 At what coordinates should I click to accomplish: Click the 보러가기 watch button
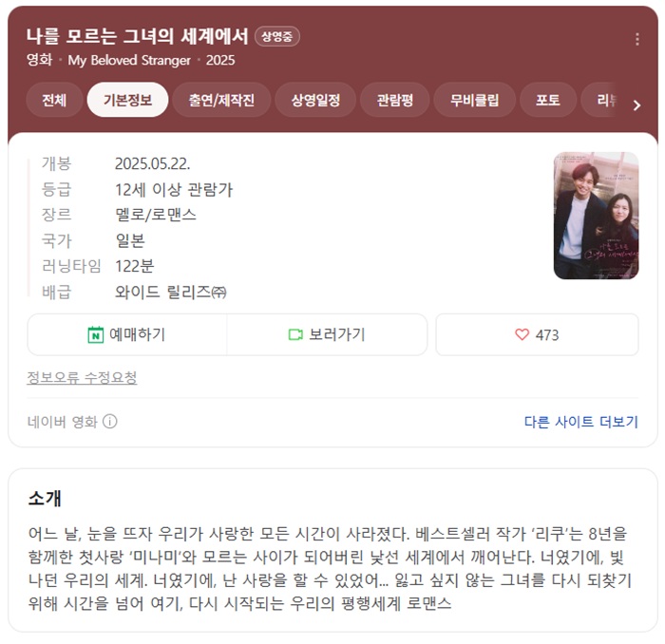click(327, 334)
